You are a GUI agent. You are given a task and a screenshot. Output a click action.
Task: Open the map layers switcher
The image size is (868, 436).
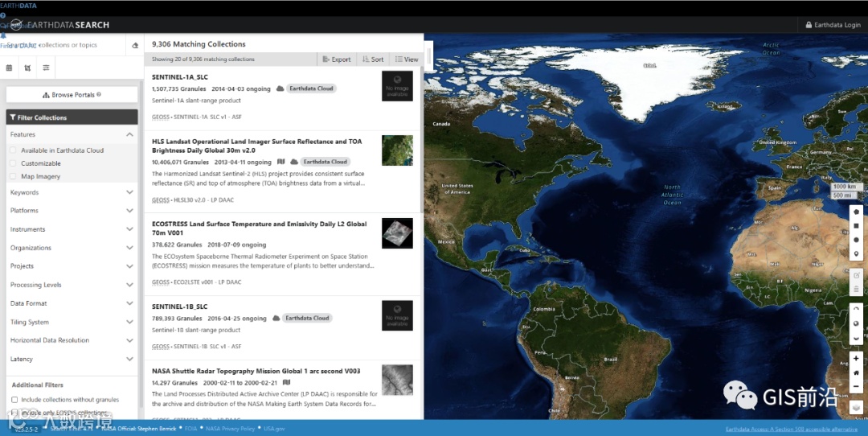tap(857, 407)
